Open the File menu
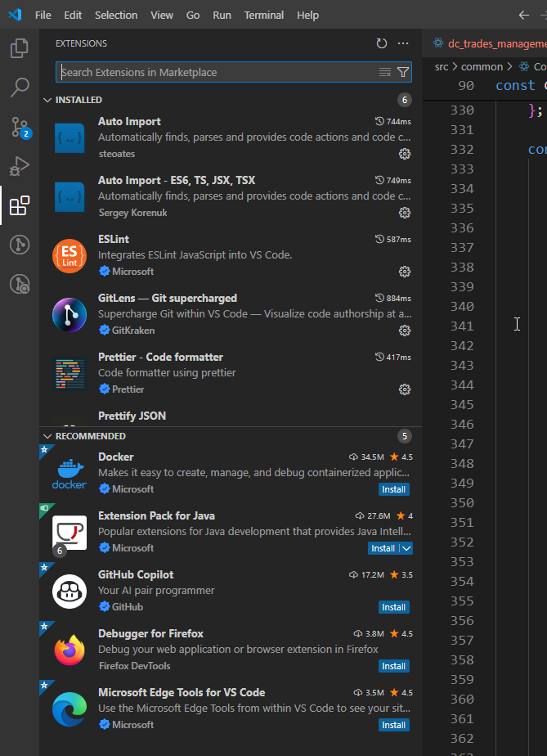Image resolution: width=547 pixels, height=756 pixels. [x=43, y=15]
